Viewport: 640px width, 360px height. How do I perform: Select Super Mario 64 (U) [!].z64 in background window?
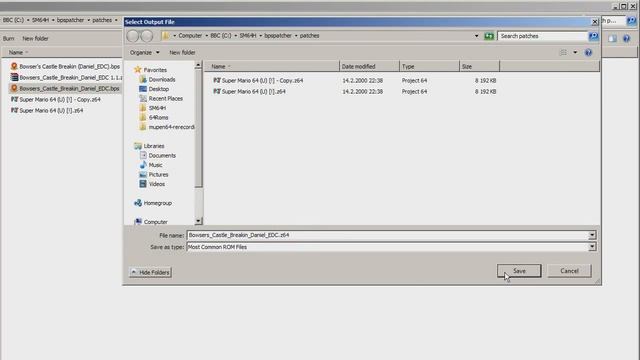tap(47, 111)
